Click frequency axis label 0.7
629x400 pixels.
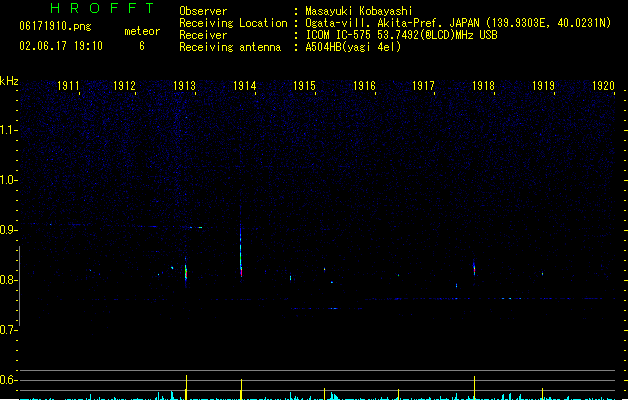point(8,330)
